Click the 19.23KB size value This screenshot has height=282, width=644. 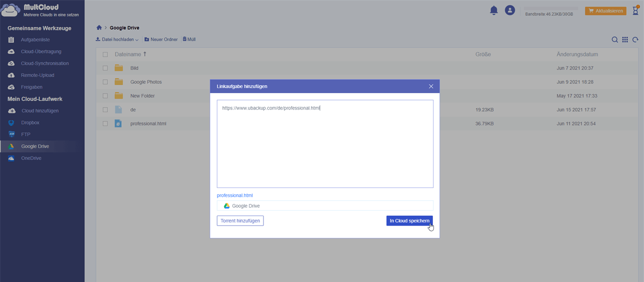[x=485, y=110]
